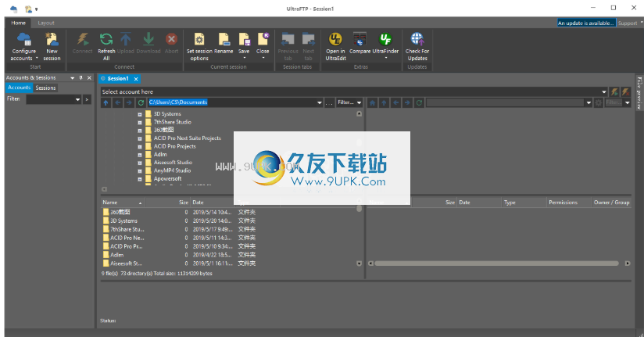Click the Save session icon
Viewport: 644px width, 337px height.
tap(244, 39)
